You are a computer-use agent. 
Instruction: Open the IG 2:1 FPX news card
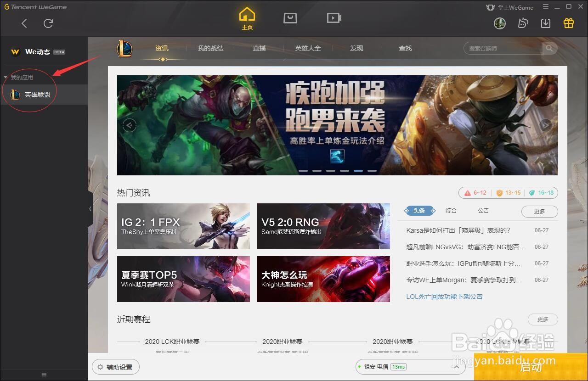[183, 226]
